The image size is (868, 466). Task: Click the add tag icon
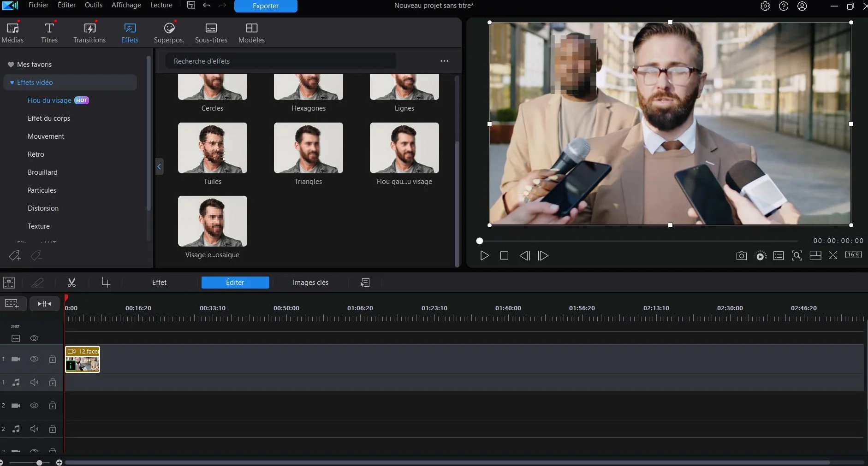[15, 255]
